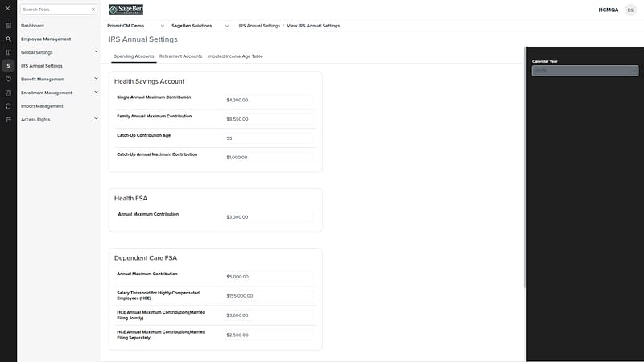The image size is (644, 362).
Task: Open Import Management in the sidebar
Action: click(x=42, y=105)
